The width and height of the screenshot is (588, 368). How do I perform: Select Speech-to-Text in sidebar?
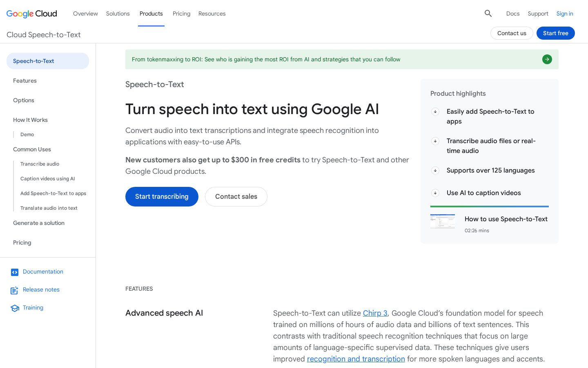(x=48, y=61)
